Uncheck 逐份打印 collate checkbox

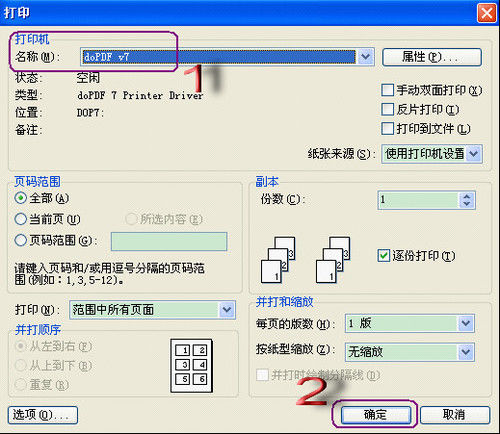[x=384, y=256]
